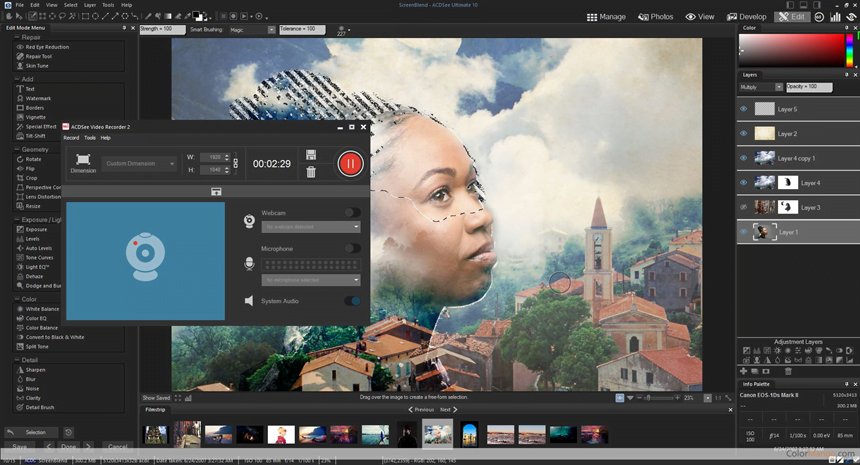Open the File menu in ACDSee
The image size is (860, 465).
point(19,5)
